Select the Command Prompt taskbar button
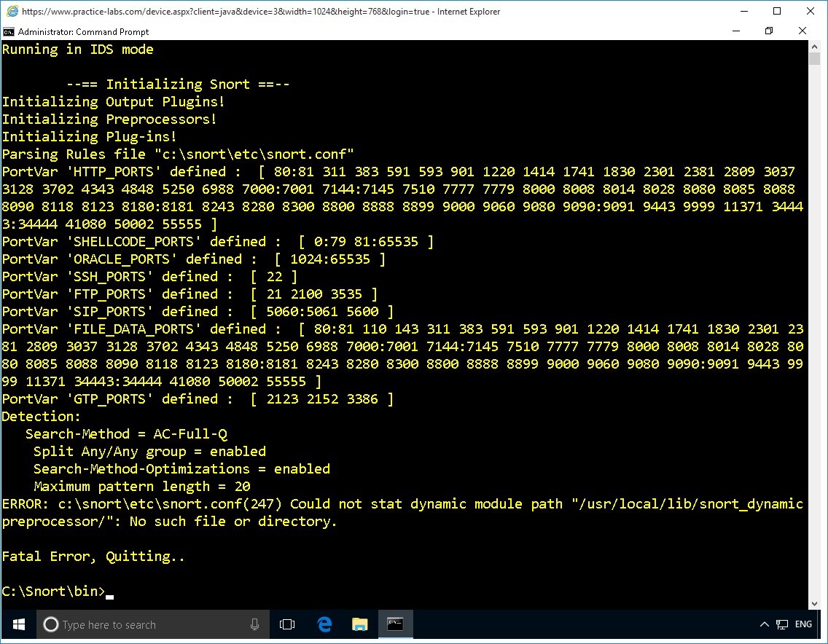The height and width of the screenshot is (644, 828). [x=395, y=624]
